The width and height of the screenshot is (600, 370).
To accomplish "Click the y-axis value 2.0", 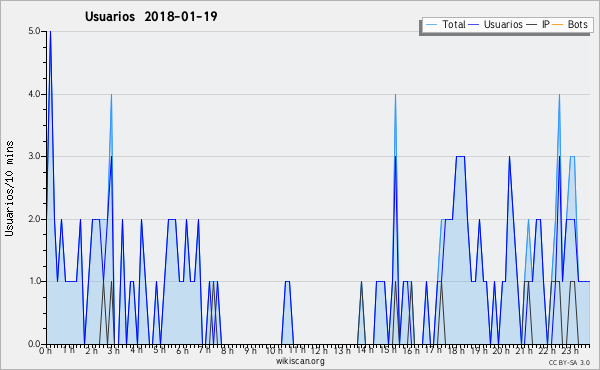I will 34,219.
